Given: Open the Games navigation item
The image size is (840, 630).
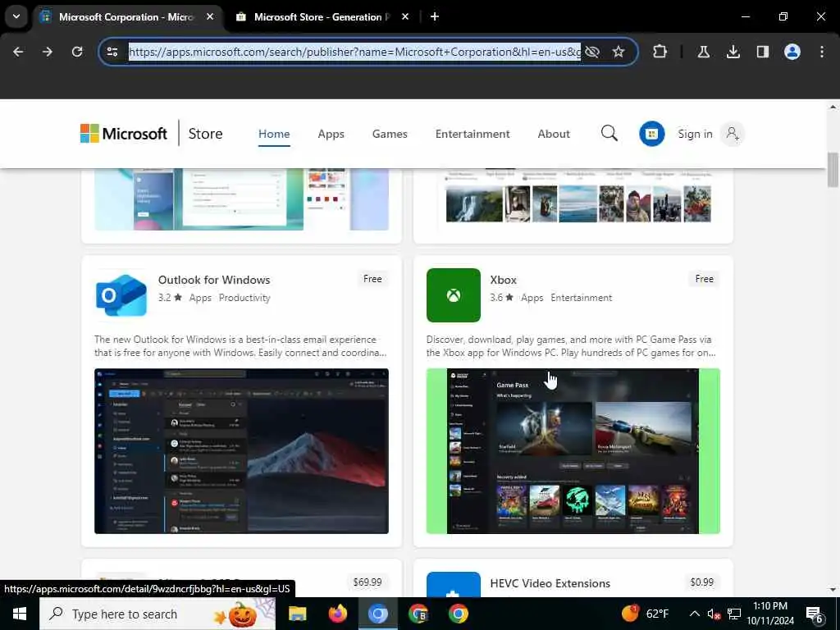Looking at the screenshot, I should pyautogui.click(x=390, y=134).
